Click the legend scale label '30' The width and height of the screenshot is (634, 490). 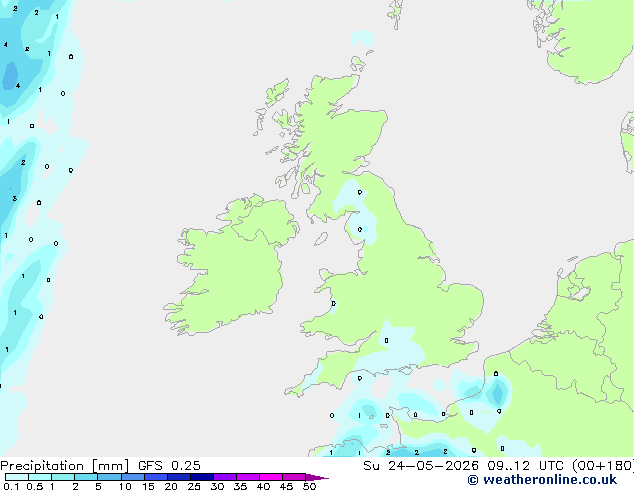point(217,486)
